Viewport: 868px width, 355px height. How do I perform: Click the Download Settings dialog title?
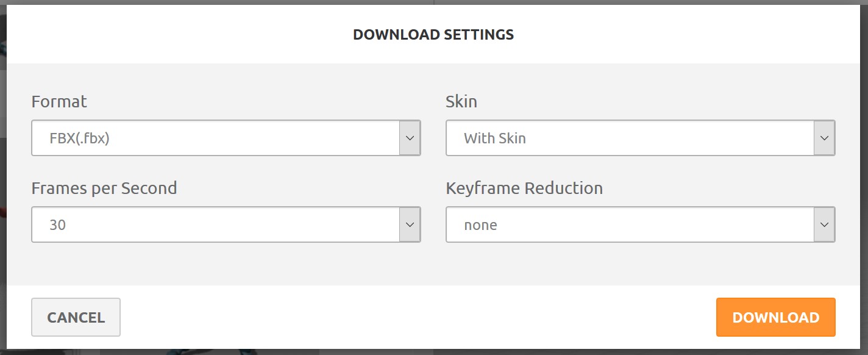tap(433, 35)
